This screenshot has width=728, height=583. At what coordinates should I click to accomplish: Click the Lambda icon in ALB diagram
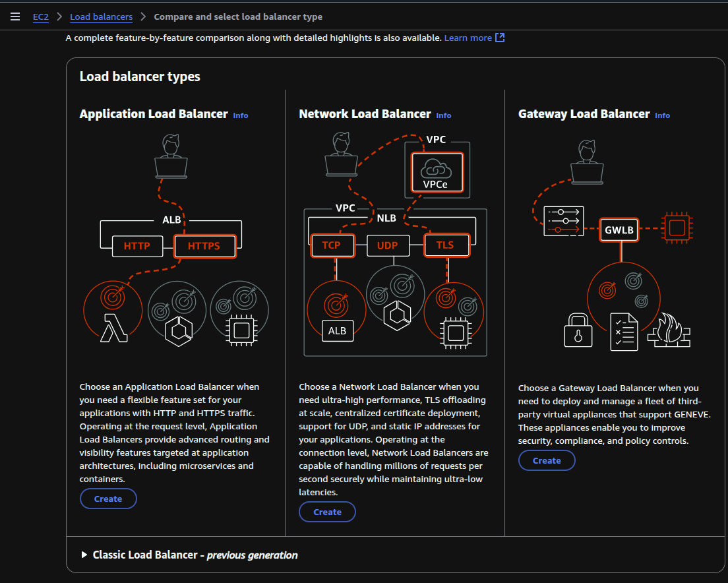coord(113,328)
